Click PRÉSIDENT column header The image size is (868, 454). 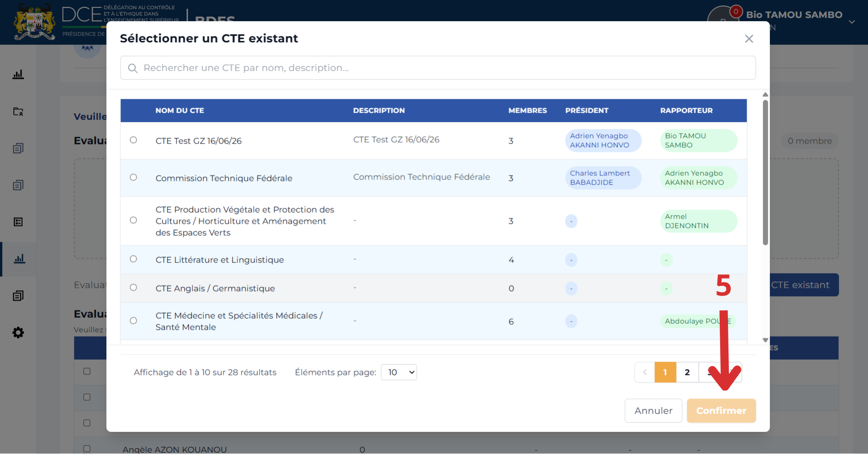[x=587, y=111]
